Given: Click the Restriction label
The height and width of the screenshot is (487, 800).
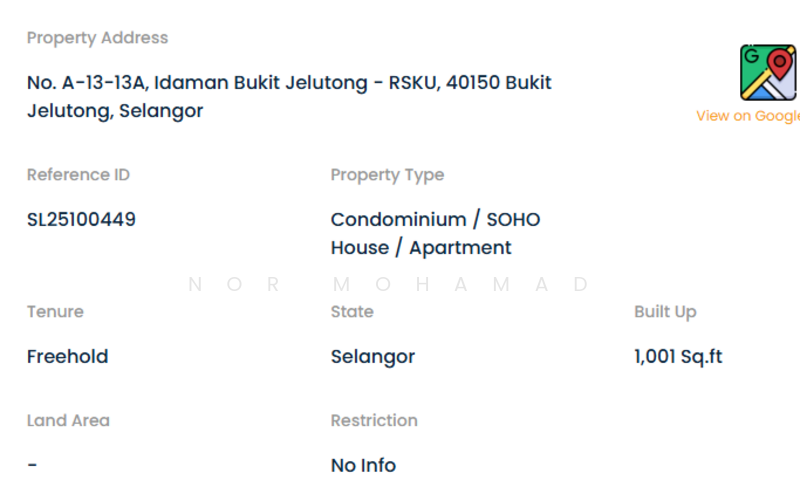Looking at the screenshot, I should [374, 421].
